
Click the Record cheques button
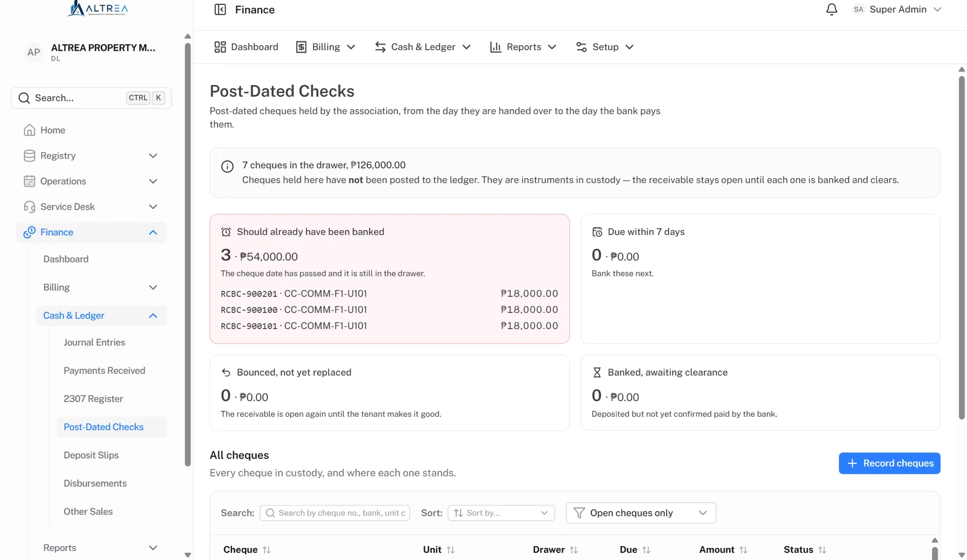tap(889, 463)
